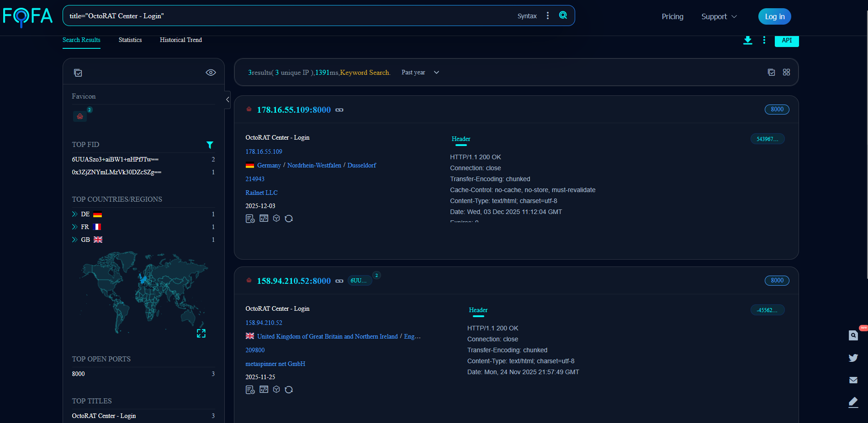Open the Railnet LLC organization link
This screenshot has width=868, height=423.
(261, 193)
